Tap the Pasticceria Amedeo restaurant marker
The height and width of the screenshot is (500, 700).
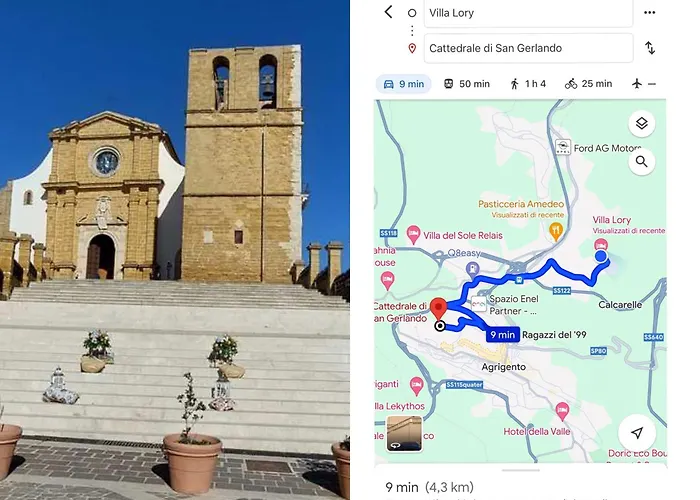[x=555, y=232]
